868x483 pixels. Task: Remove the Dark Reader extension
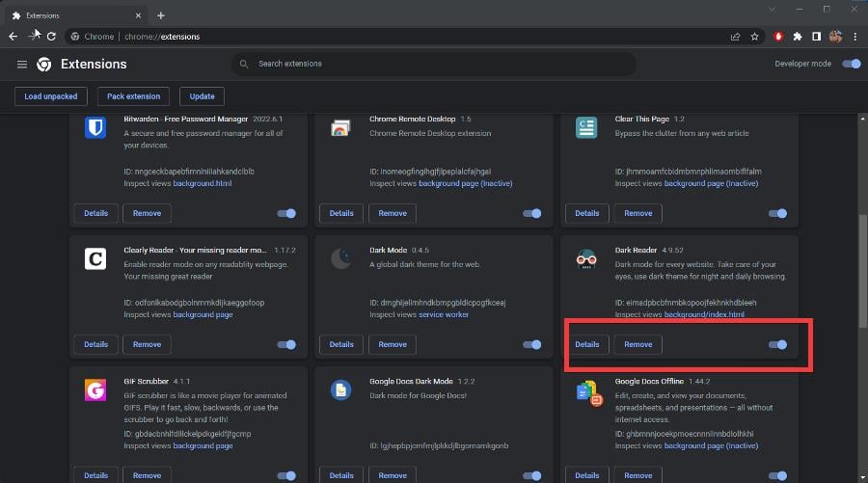coord(637,345)
